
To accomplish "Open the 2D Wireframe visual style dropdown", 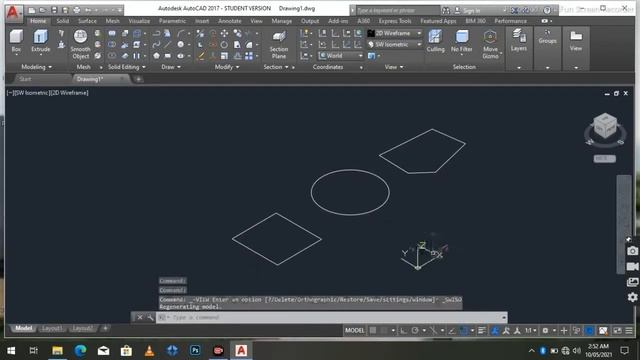I will pos(394,33).
